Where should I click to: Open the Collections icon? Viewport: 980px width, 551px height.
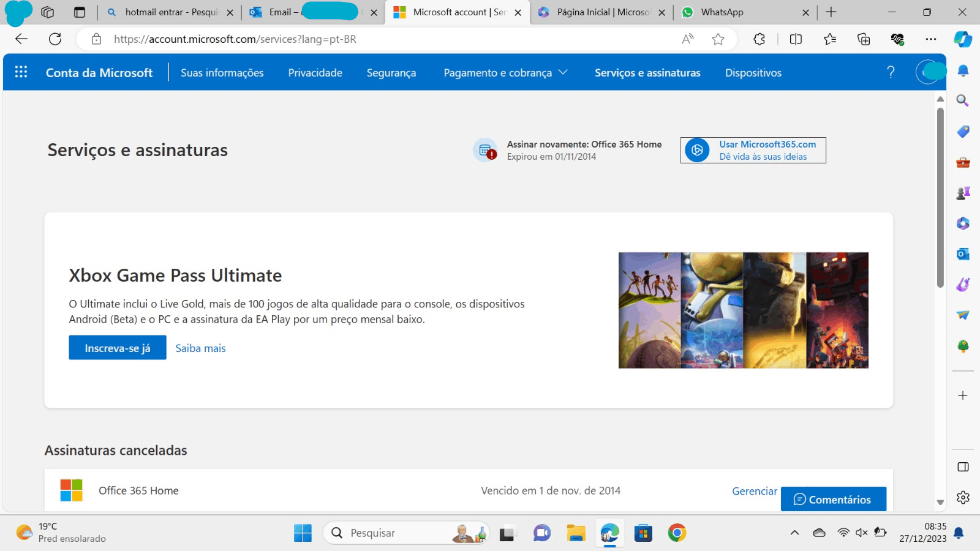pos(864,39)
